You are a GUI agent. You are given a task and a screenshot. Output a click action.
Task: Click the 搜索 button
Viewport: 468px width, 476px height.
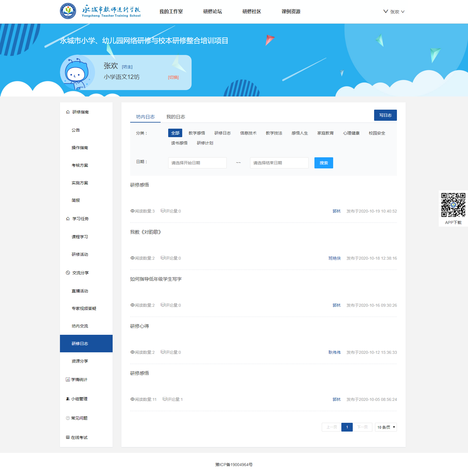click(x=324, y=163)
